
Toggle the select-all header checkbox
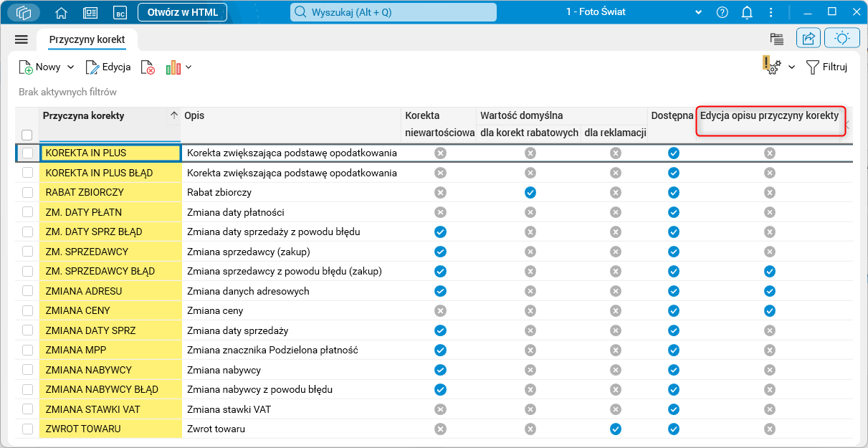point(27,135)
